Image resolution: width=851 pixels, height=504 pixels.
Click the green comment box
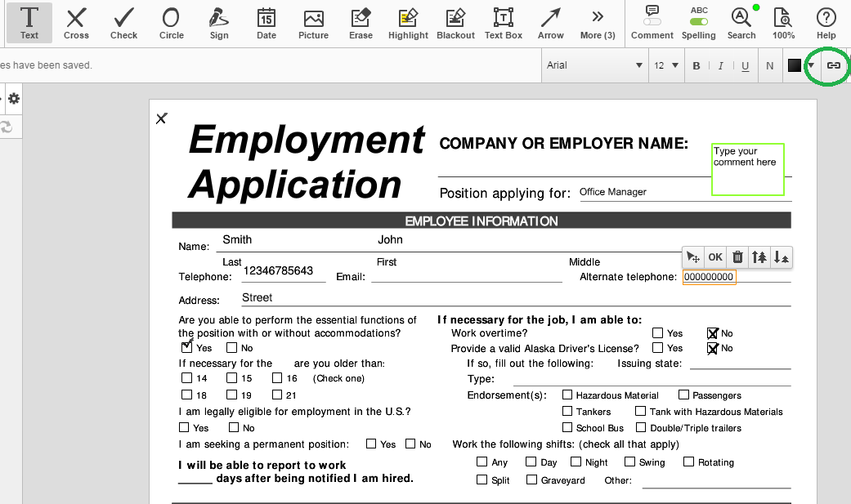pos(748,169)
